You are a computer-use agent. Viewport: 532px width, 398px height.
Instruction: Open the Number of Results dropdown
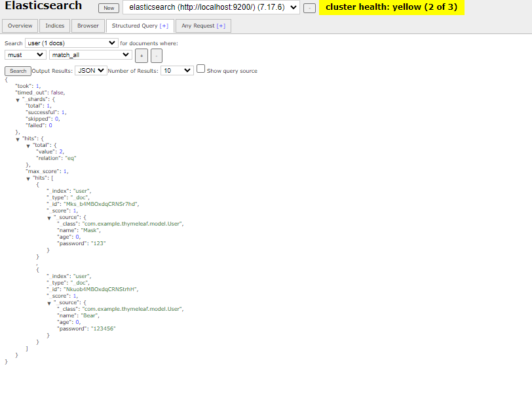tap(177, 70)
